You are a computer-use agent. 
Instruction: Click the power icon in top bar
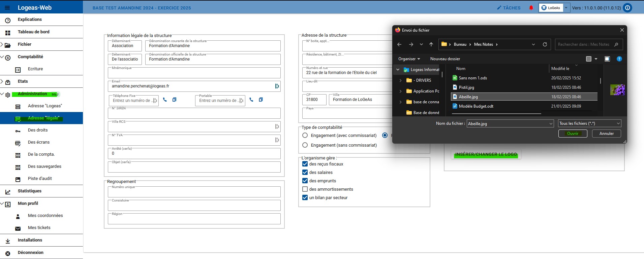[x=627, y=8]
